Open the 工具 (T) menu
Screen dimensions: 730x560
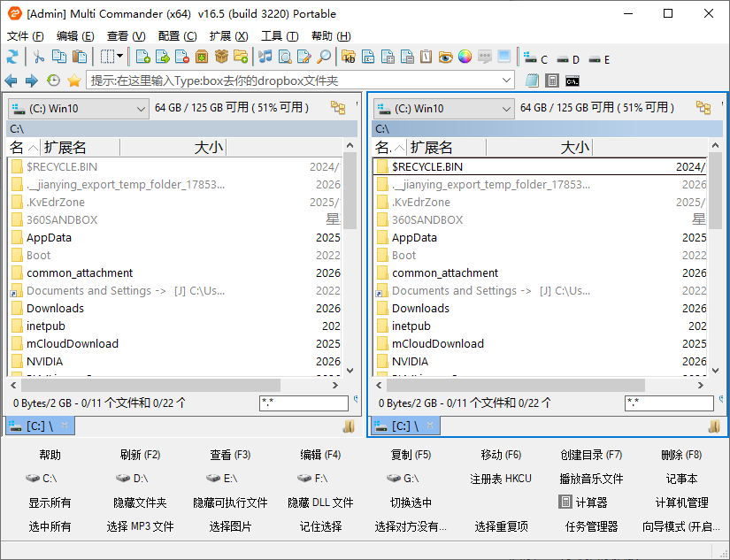click(x=280, y=36)
